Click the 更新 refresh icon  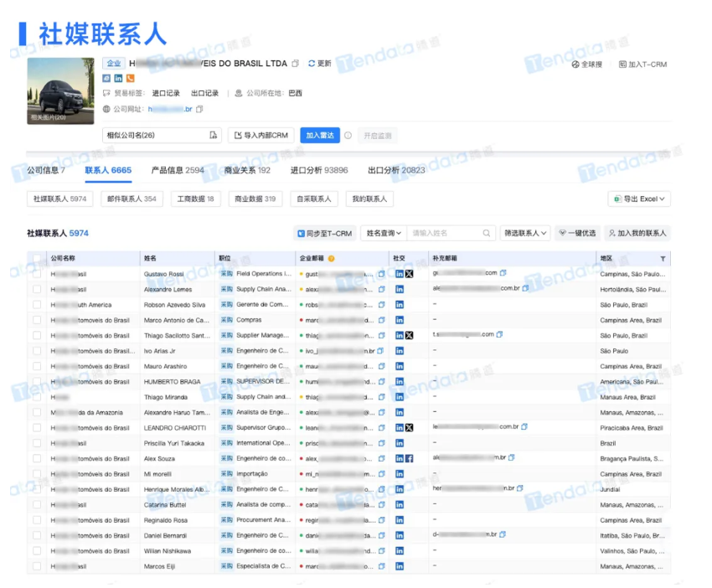[312, 64]
